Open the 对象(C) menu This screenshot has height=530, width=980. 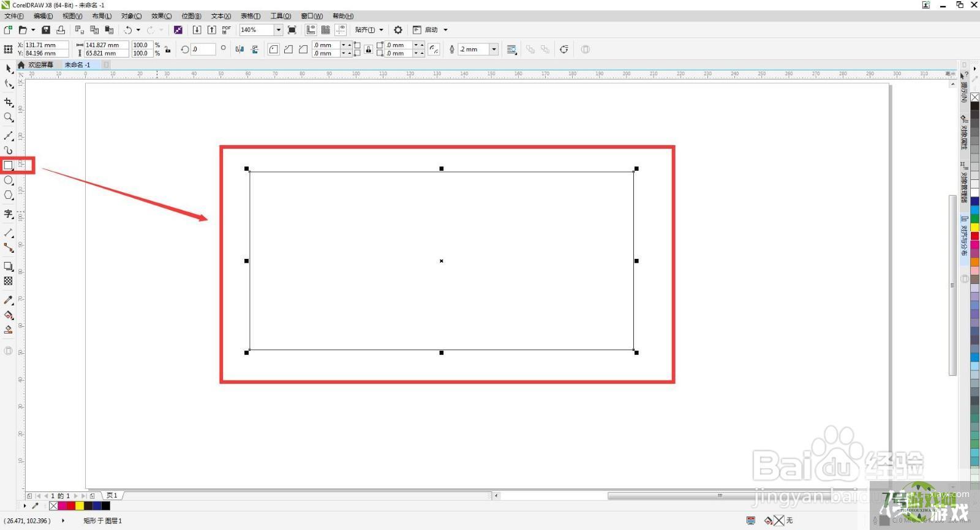click(131, 16)
